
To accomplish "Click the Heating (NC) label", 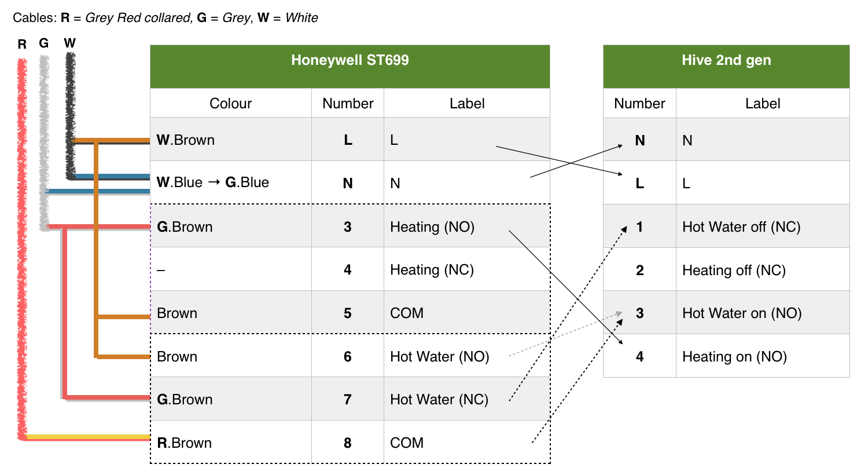I will coord(432,270).
